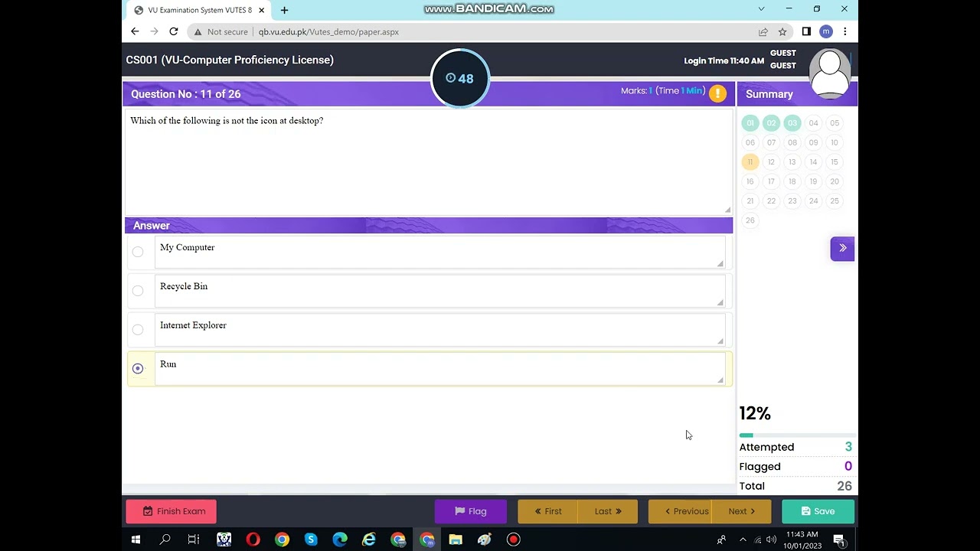Open the Skype taskbar icon
Viewport: 980px width, 551px height.
(x=311, y=540)
